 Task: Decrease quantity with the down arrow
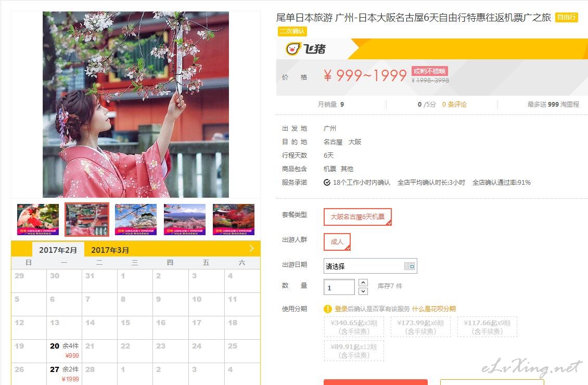[x=363, y=291]
